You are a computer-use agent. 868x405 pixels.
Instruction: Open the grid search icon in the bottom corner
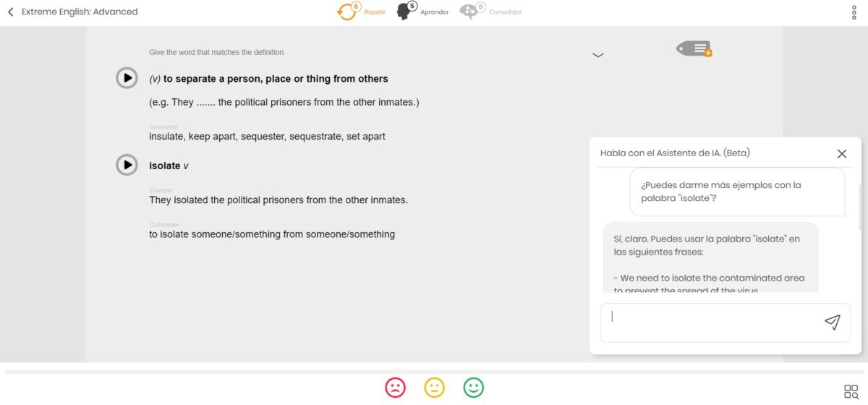click(851, 392)
